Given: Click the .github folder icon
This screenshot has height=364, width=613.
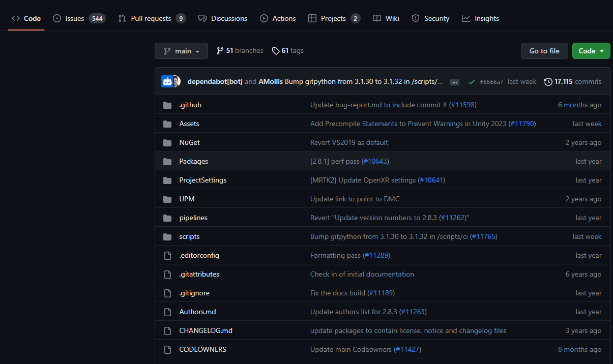Looking at the screenshot, I should 167,105.
